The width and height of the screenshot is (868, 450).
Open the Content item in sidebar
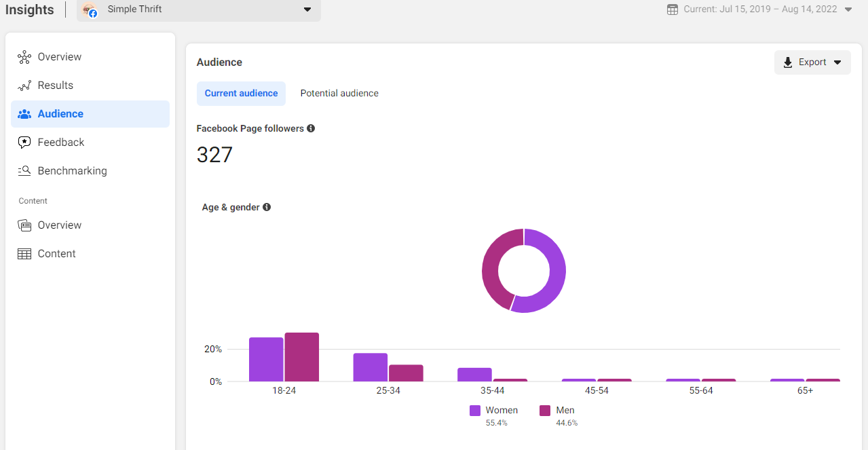tap(90, 254)
